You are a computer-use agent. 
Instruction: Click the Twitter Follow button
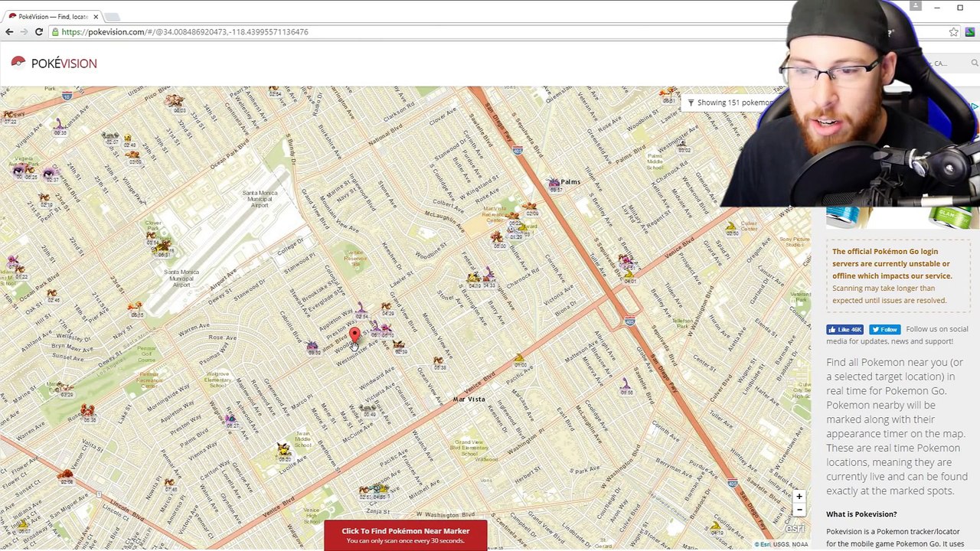[884, 330]
